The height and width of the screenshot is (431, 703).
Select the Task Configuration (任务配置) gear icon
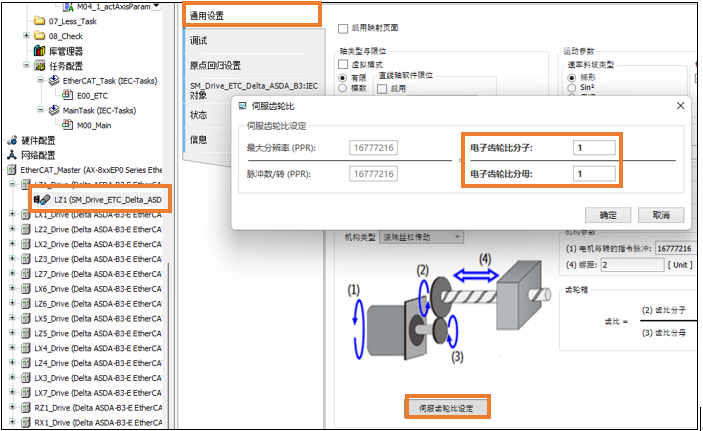[x=39, y=66]
